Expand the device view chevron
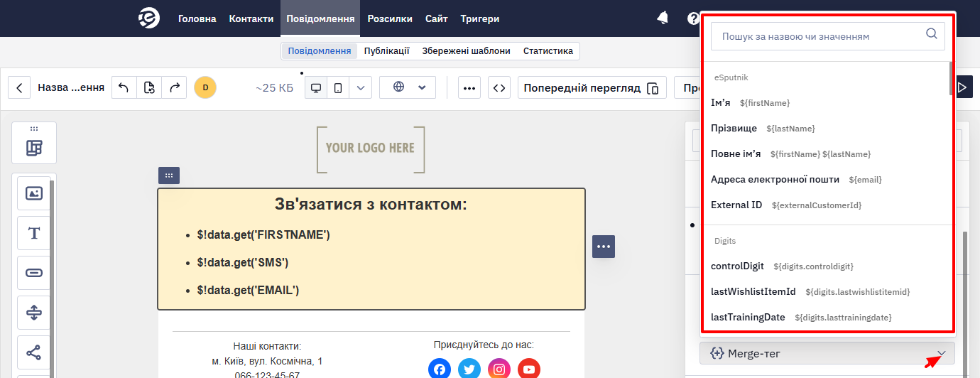Image resolution: width=980 pixels, height=378 pixels. 360,88
